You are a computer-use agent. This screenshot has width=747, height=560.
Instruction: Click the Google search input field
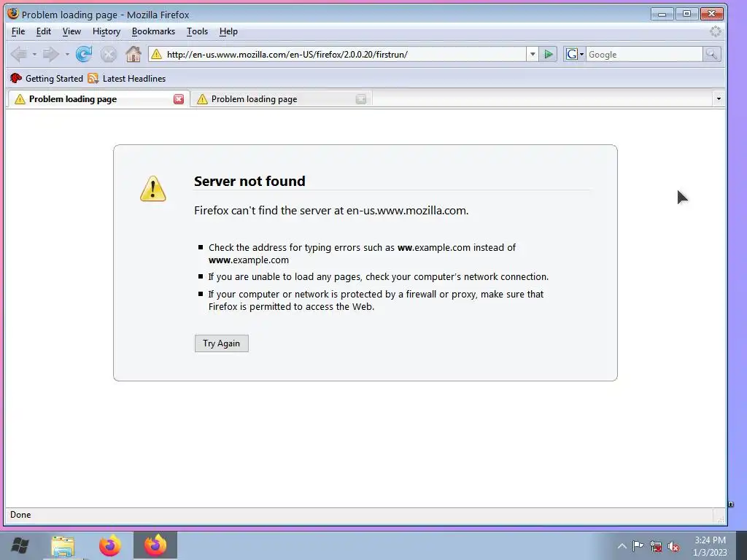coord(644,54)
